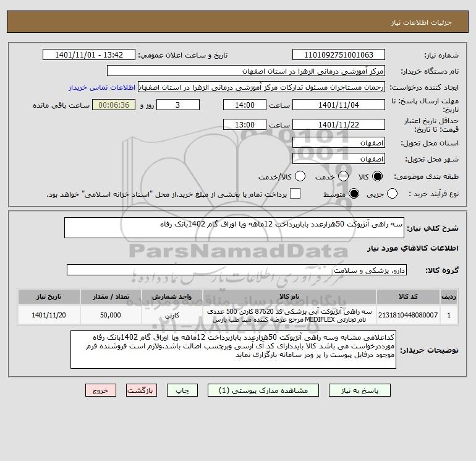Click the کد کالا column header

coord(408,296)
